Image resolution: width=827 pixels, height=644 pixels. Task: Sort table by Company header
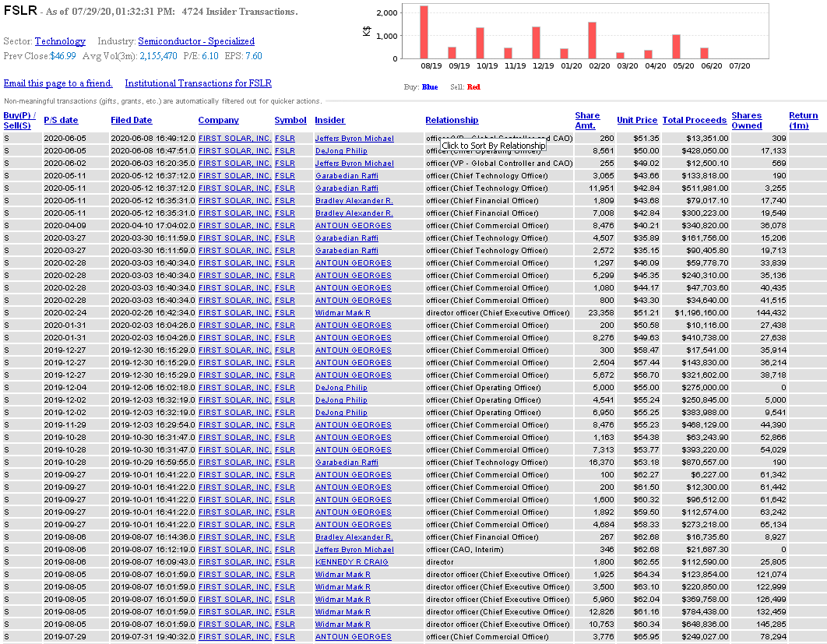click(218, 120)
